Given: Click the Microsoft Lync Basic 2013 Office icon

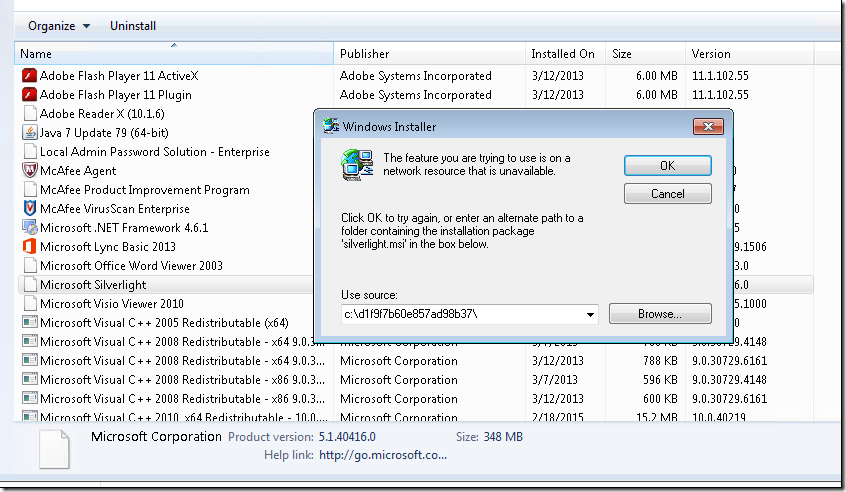Looking at the screenshot, I should (30, 247).
